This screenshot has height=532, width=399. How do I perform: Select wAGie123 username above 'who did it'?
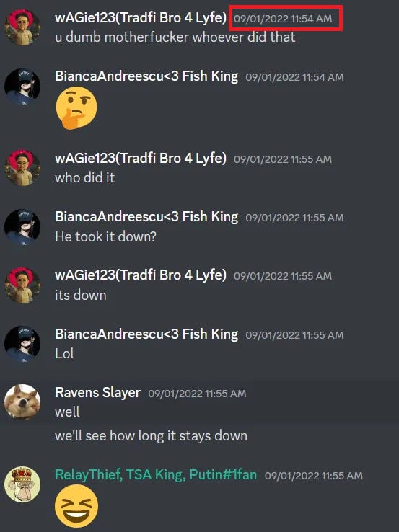pos(141,159)
